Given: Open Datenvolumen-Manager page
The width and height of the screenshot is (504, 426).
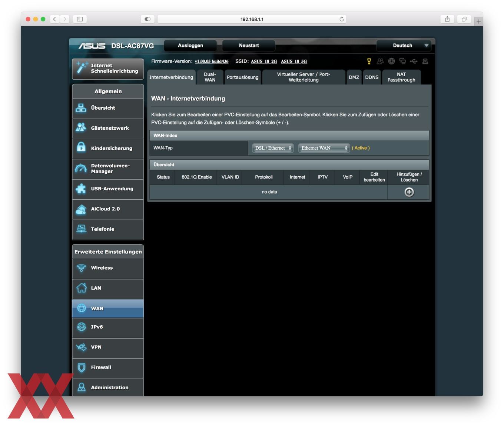Looking at the screenshot, I should pyautogui.click(x=108, y=169).
